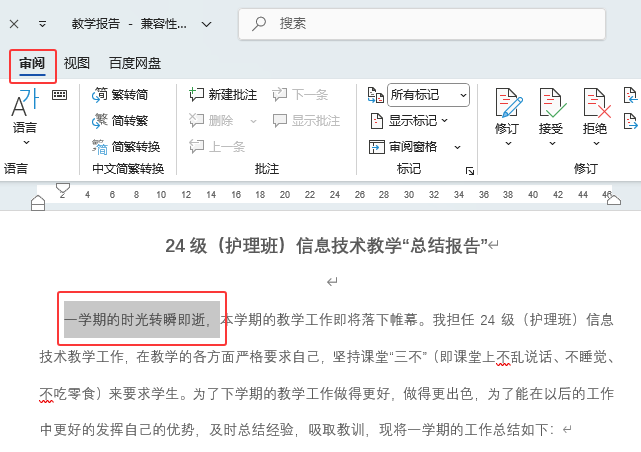Convert text with 简转繁
The image size is (641, 452).
pos(120,121)
